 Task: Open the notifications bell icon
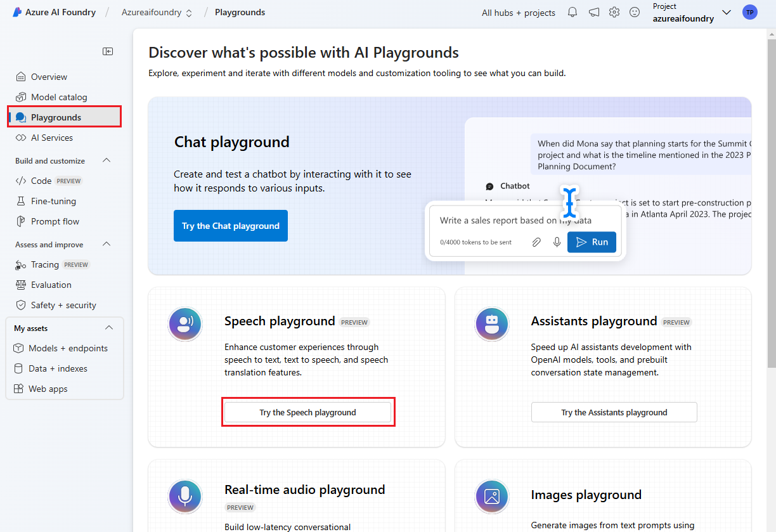572,12
